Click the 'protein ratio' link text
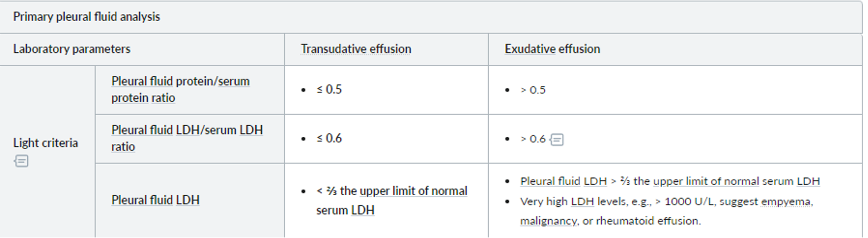 [x=143, y=98]
